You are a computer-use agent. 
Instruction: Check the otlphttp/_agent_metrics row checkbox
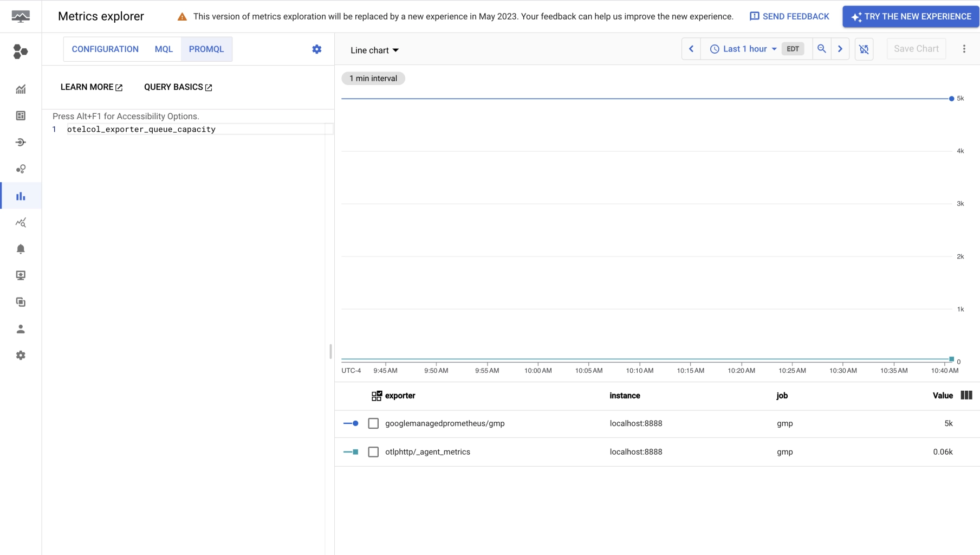tap(373, 451)
